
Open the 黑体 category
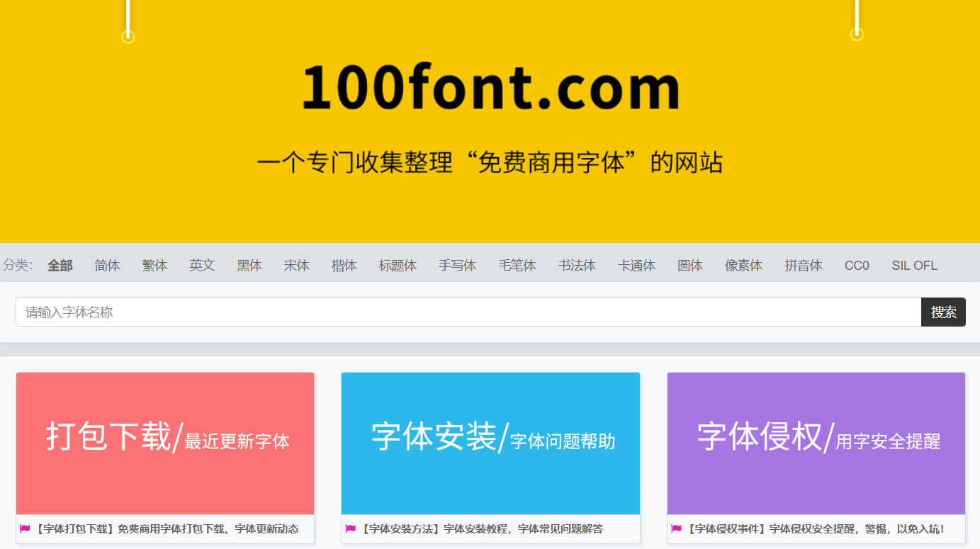pos(249,266)
